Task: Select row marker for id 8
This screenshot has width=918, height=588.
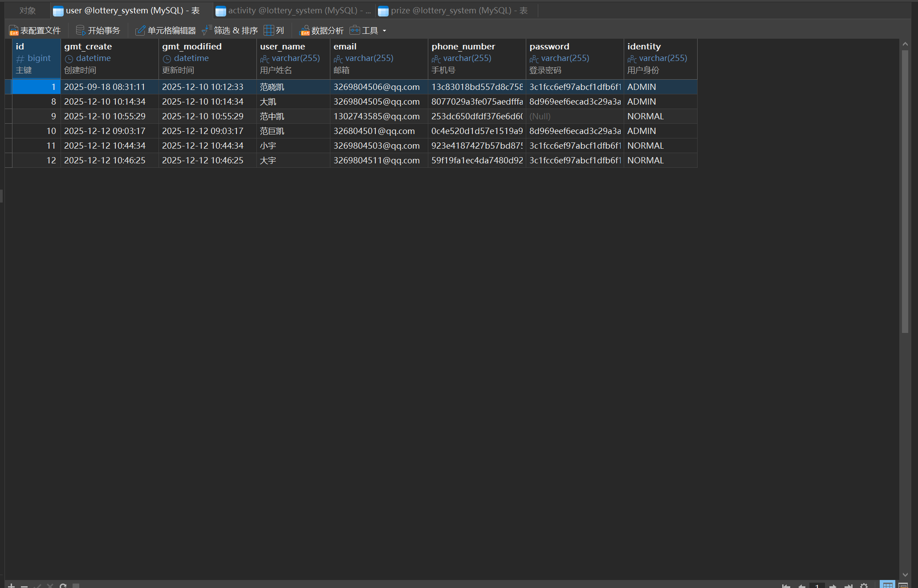Action: [x=8, y=101]
